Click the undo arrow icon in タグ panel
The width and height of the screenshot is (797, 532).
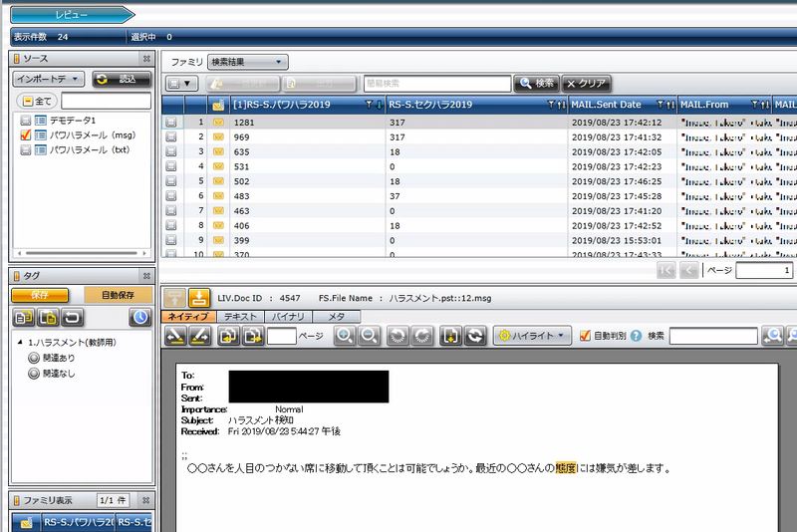(x=72, y=318)
